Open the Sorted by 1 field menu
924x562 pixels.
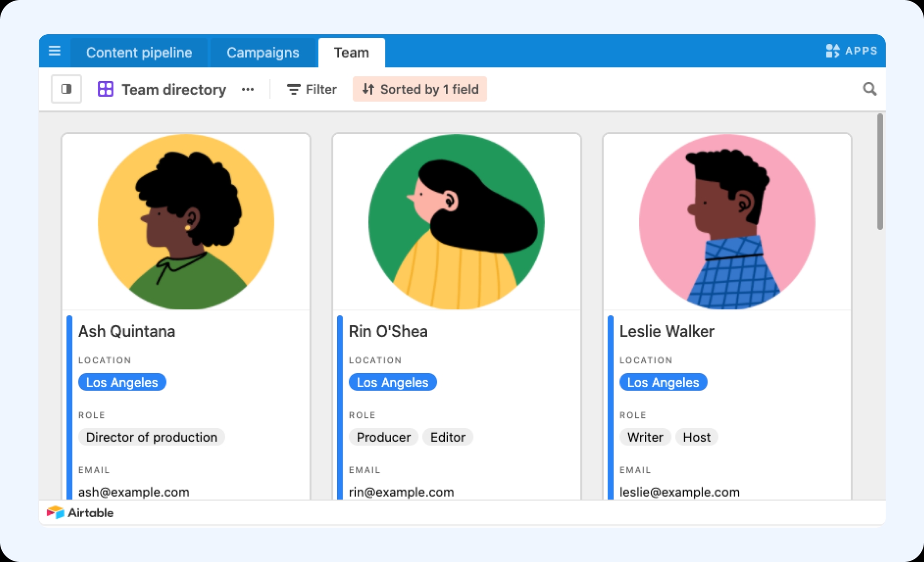pos(420,89)
